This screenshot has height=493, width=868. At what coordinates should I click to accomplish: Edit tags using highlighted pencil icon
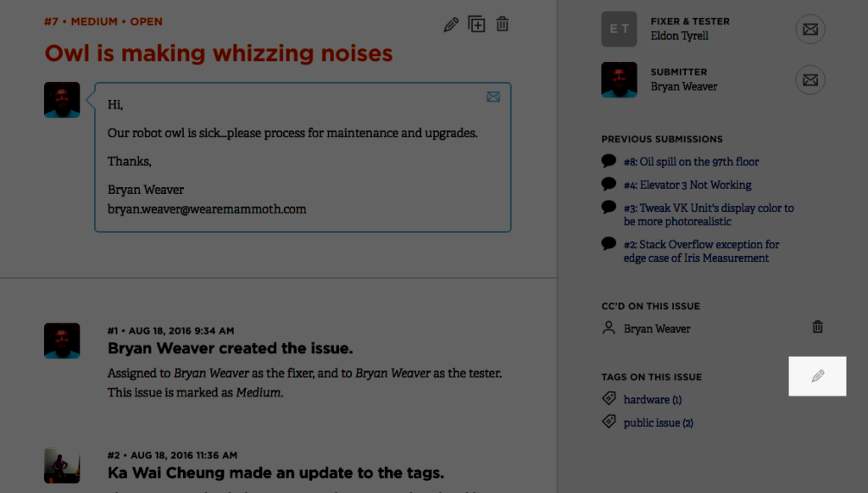(x=817, y=376)
